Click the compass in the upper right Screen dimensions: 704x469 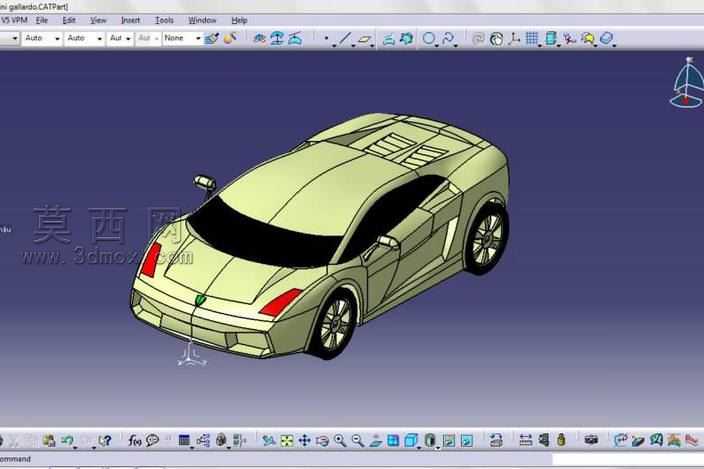click(x=687, y=83)
